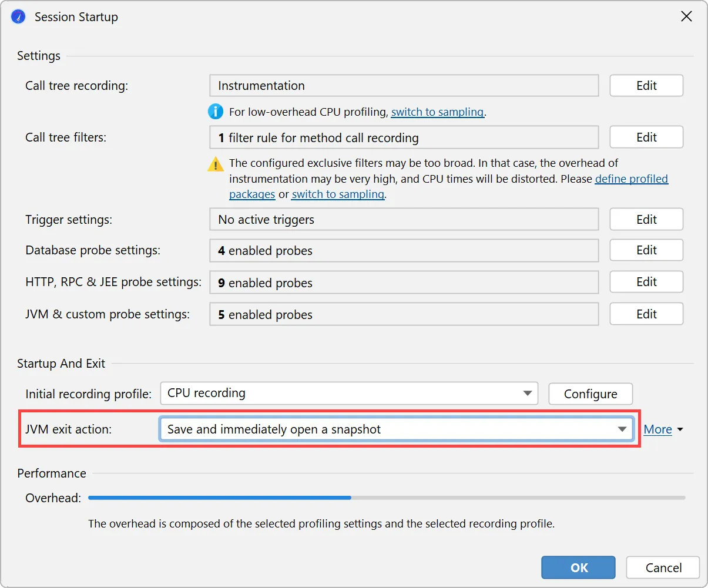The height and width of the screenshot is (588, 708).
Task: Click the 4 enabled probes field
Action: pos(404,250)
